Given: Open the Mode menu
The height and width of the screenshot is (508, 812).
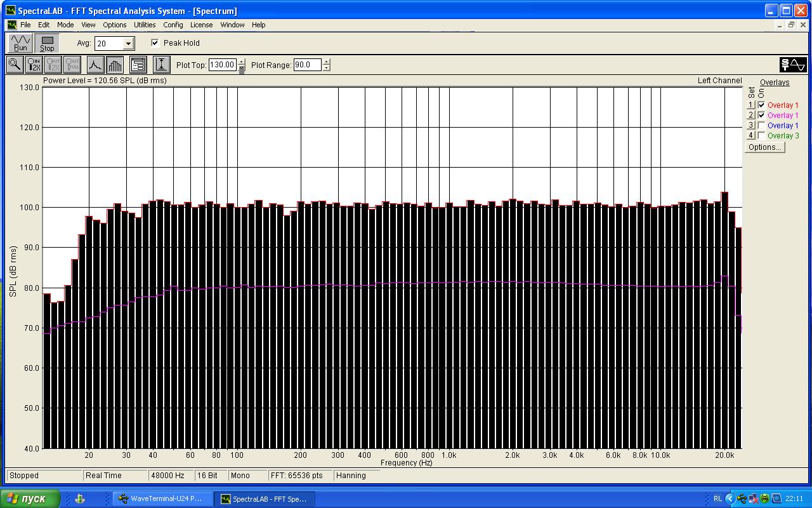Looking at the screenshot, I should (x=65, y=25).
